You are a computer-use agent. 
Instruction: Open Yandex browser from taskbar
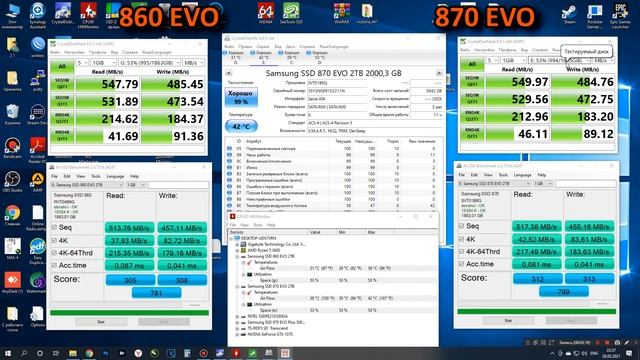click(138, 353)
